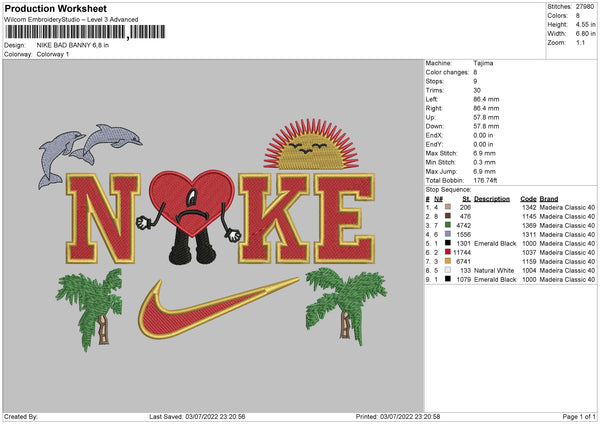
Task: Click the 'Natural White' description text
Action: [x=494, y=270]
